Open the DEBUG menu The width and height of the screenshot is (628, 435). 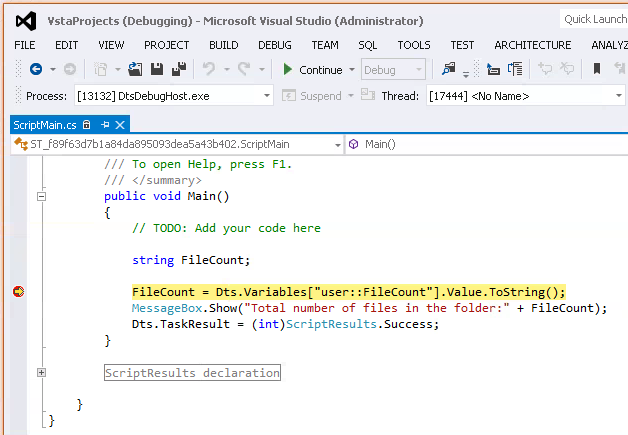[275, 45]
